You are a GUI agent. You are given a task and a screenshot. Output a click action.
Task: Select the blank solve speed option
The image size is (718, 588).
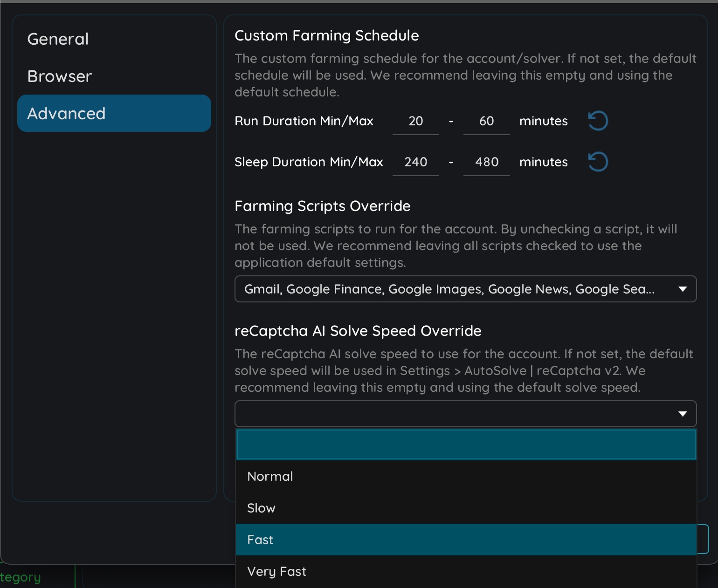pyautogui.click(x=465, y=444)
